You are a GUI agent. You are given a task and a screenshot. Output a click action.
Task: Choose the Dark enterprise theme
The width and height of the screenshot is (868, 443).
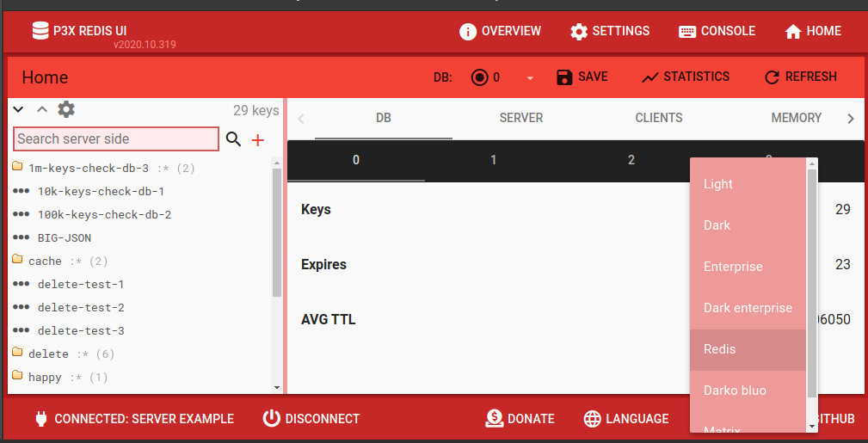pyautogui.click(x=748, y=308)
